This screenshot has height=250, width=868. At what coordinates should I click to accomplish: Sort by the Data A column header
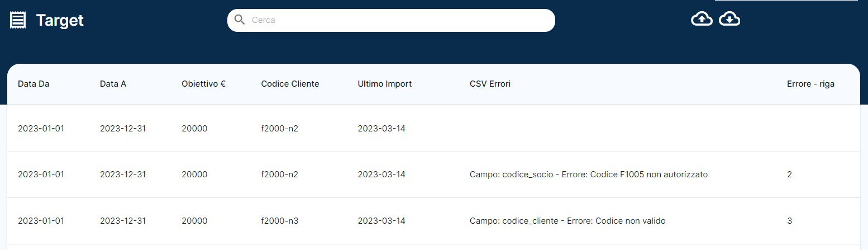(x=113, y=84)
